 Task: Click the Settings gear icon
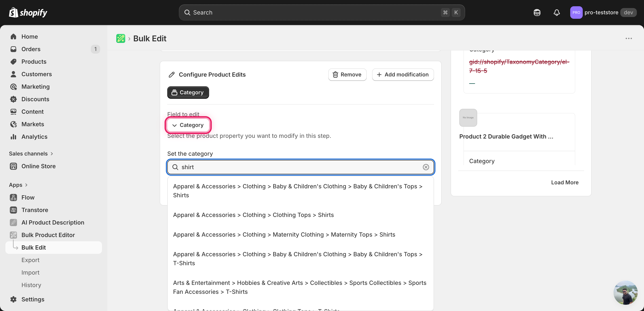[13, 299]
